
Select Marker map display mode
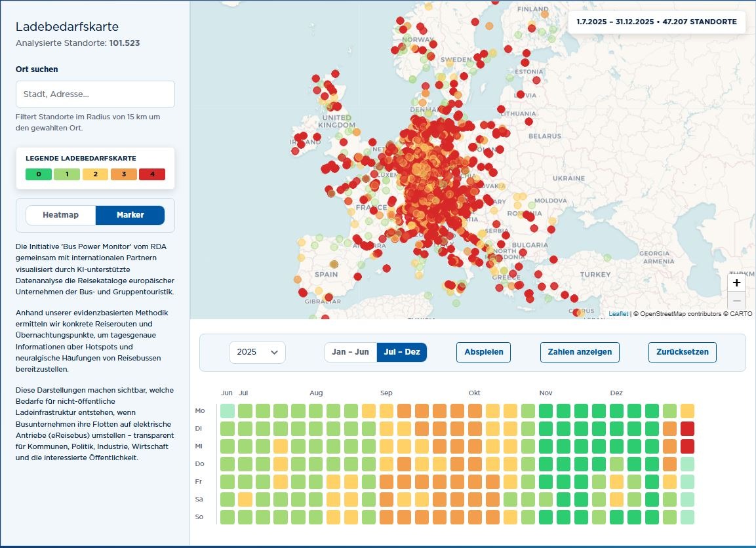[x=130, y=215]
